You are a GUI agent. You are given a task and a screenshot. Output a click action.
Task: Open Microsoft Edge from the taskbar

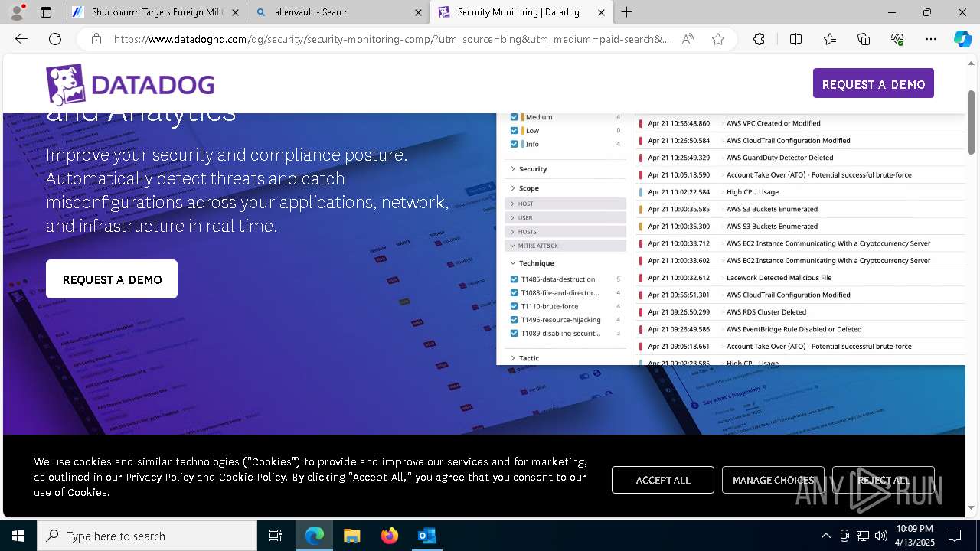[315, 536]
